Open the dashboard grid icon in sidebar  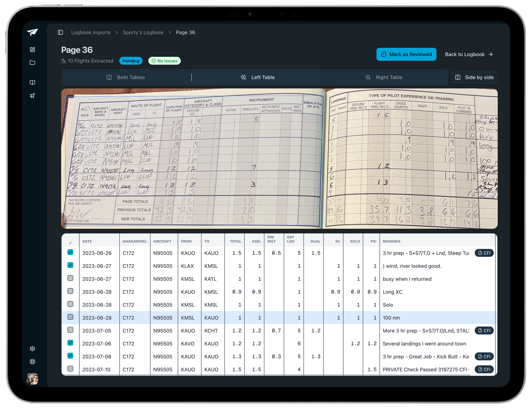pyautogui.click(x=32, y=49)
